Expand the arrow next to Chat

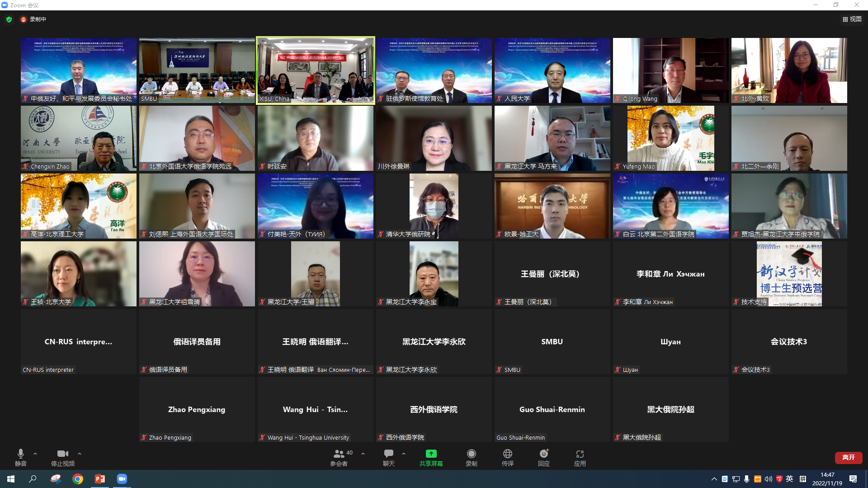[x=404, y=454]
